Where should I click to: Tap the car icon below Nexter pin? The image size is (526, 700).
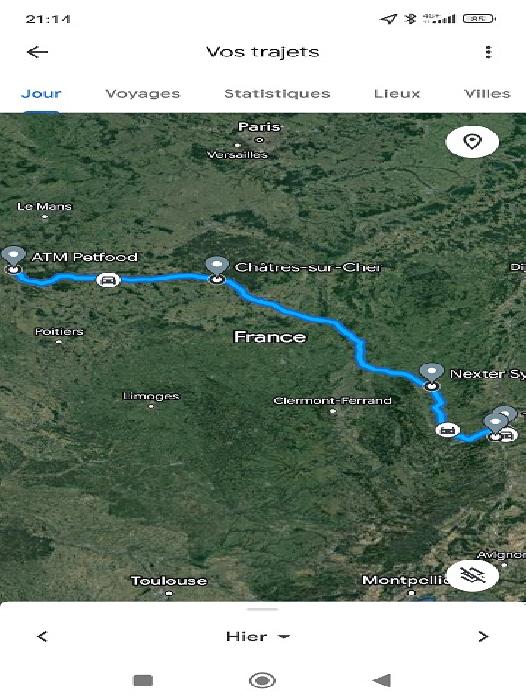(447, 430)
